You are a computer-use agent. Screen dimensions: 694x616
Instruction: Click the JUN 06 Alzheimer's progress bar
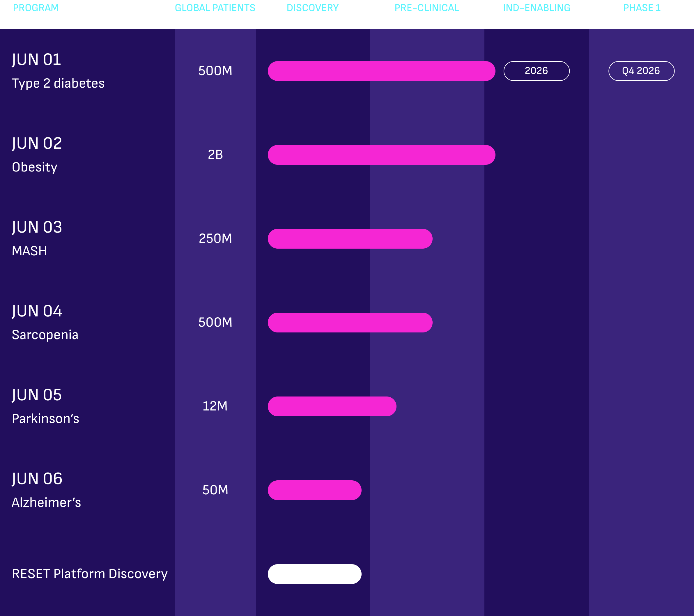point(314,490)
